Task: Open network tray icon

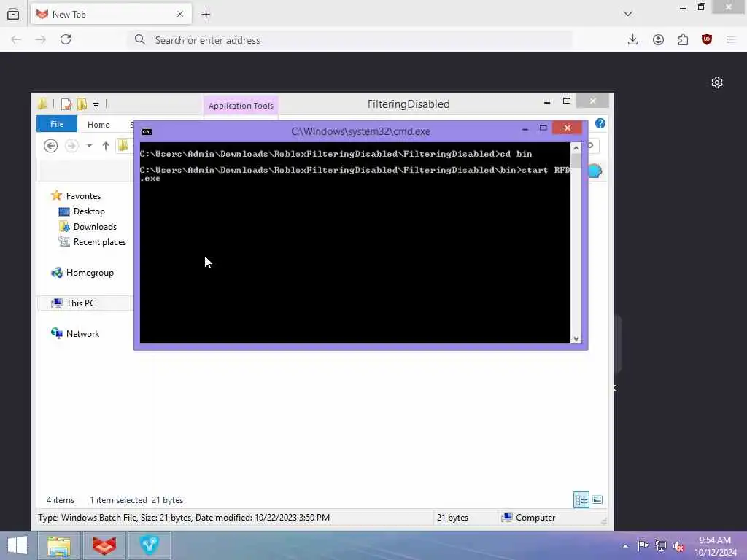Action: coord(661,545)
